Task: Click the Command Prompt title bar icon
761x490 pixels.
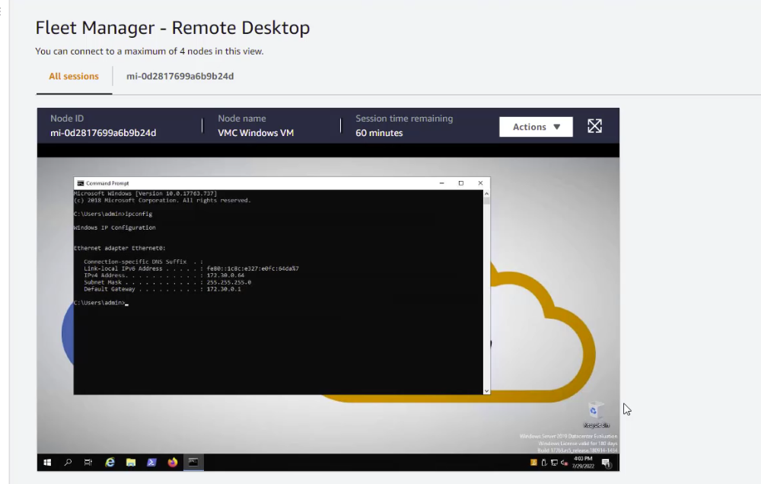Action: (81, 183)
